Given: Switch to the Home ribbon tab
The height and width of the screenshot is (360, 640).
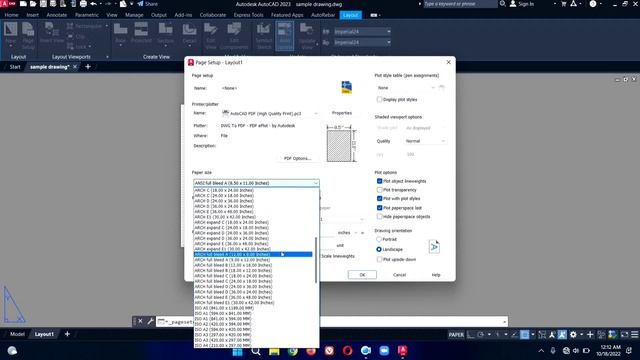Looking at the screenshot, I should (x=11, y=15).
